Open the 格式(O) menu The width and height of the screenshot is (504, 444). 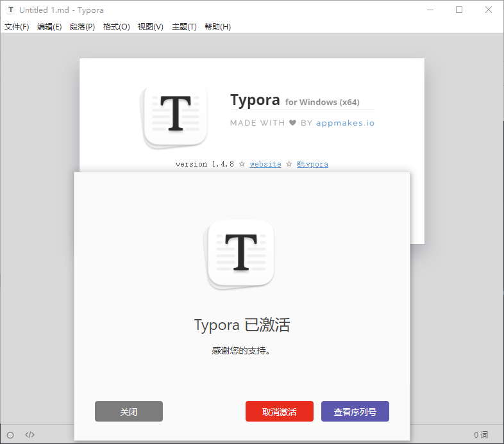[116, 27]
